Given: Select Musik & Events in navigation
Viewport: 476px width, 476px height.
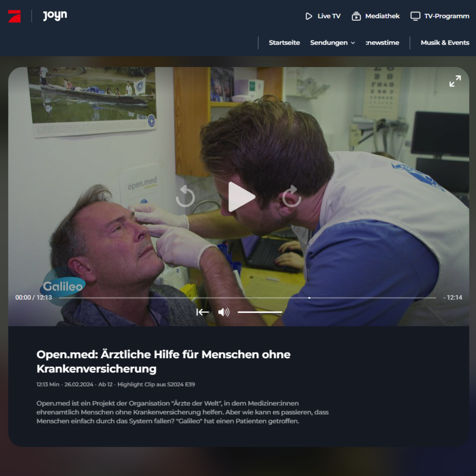Looking at the screenshot, I should [x=445, y=43].
